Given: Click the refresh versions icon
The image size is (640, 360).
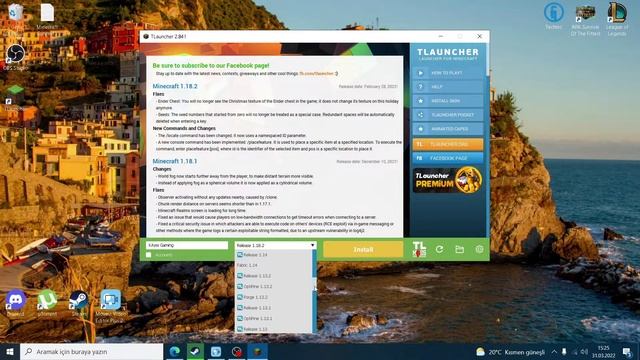Looking at the screenshot, I should [439, 249].
